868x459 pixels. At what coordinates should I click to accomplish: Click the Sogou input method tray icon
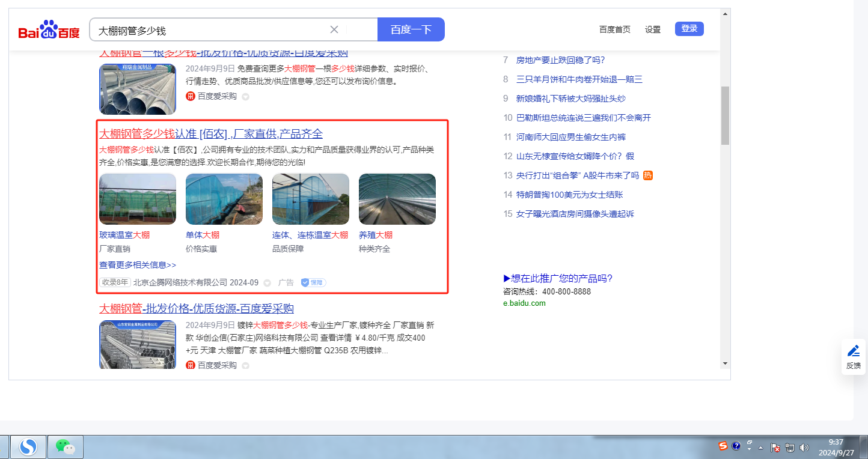723,446
